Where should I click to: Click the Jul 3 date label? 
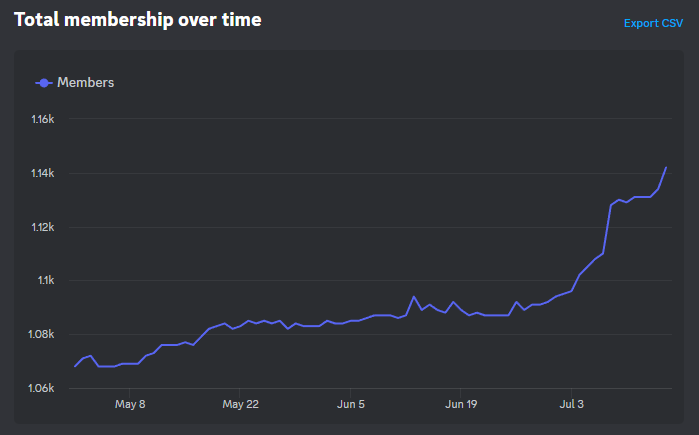tap(572, 405)
